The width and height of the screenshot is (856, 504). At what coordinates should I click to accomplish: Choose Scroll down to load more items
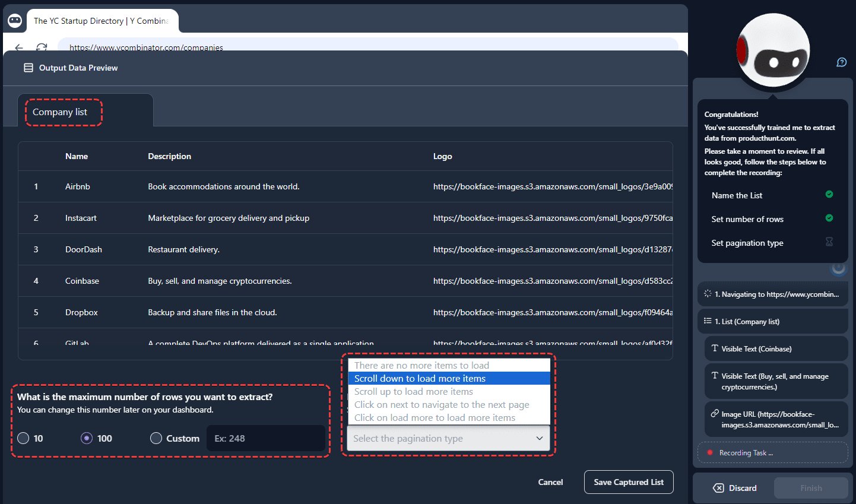coord(449,378)
